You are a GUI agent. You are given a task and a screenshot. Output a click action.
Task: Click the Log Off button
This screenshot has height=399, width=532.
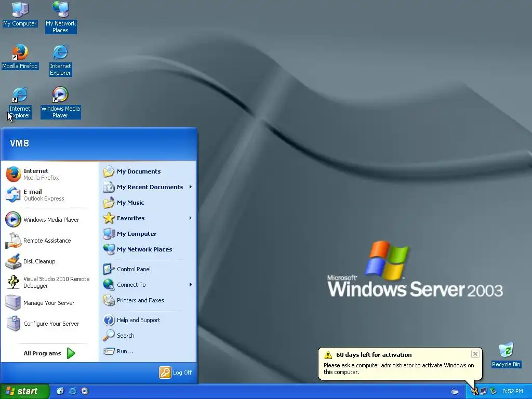coord(176,373)
